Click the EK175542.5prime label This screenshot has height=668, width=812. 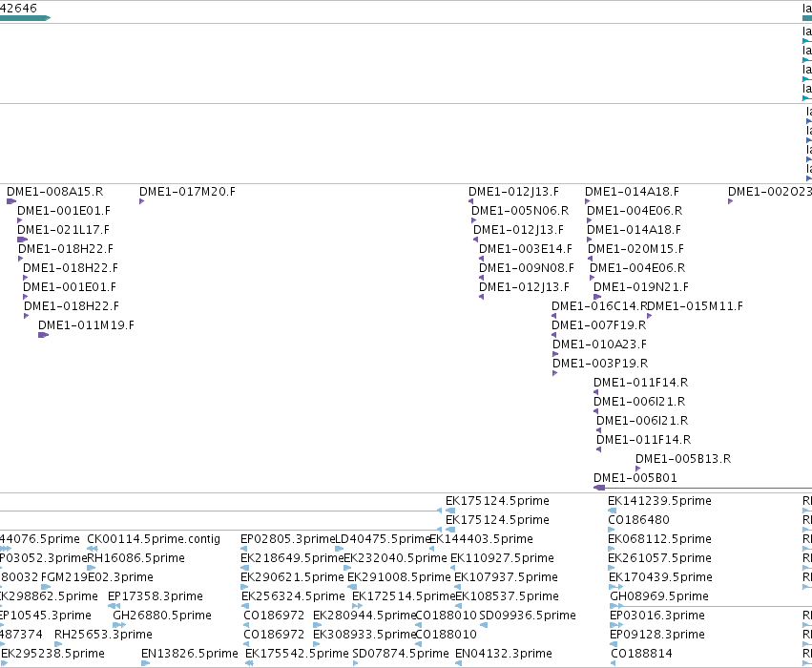pos(298,654)
